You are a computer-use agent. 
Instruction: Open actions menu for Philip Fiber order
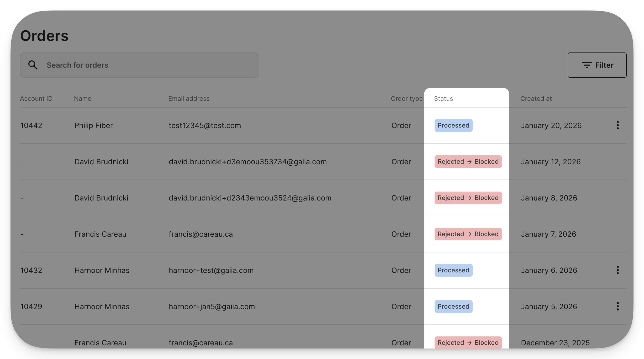[617, 125]
